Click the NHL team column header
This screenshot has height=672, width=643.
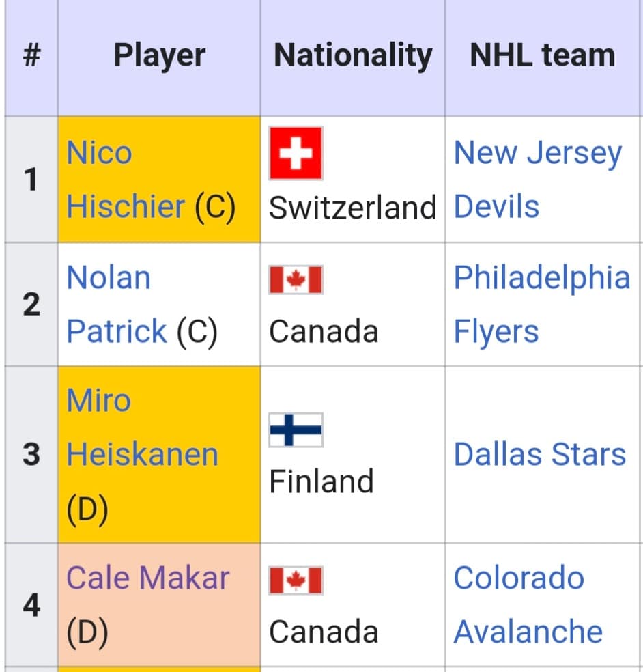[x=542, y=55]
